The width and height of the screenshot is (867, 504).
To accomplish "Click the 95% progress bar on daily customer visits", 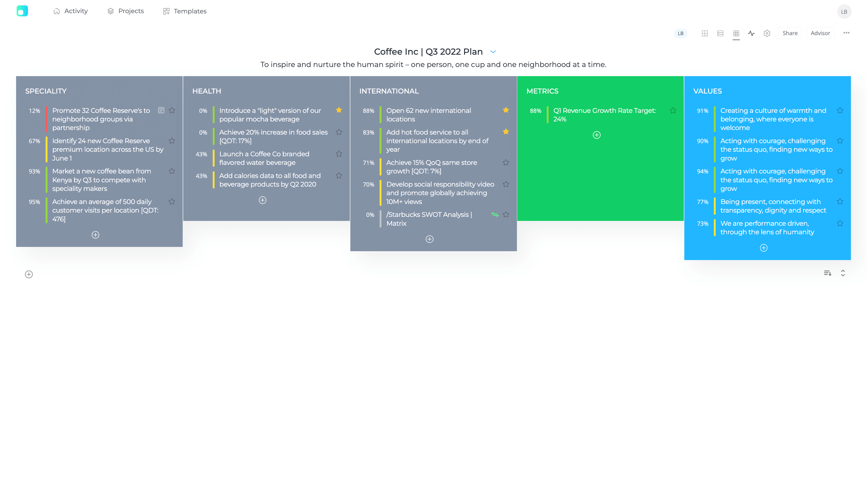I will click(46, 210).
